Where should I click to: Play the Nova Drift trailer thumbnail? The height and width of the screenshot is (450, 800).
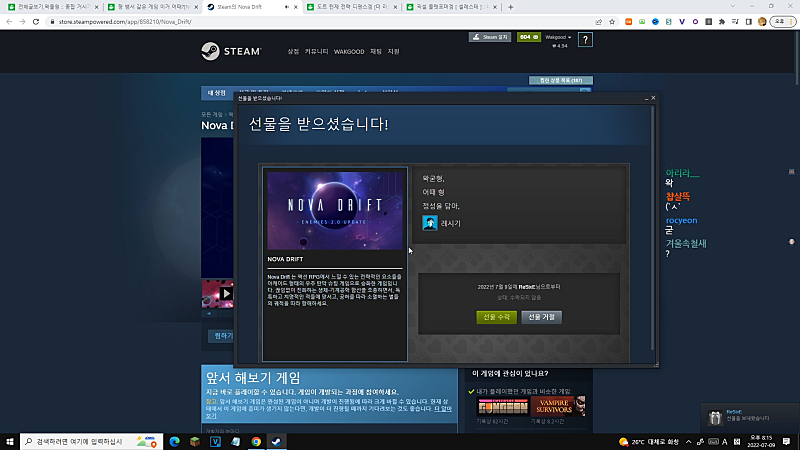coord(217,293)
